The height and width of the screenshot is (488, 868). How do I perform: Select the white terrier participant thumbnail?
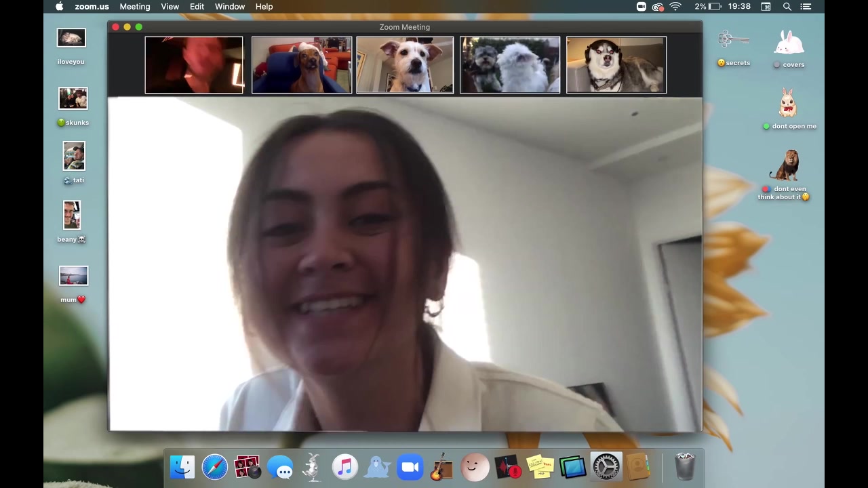click(405, 65)
